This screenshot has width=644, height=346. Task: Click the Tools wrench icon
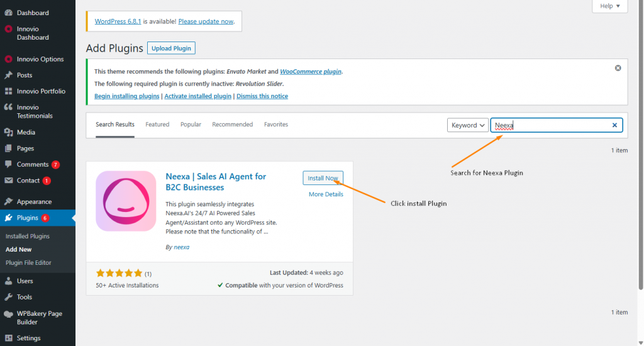tap(9, 297)
